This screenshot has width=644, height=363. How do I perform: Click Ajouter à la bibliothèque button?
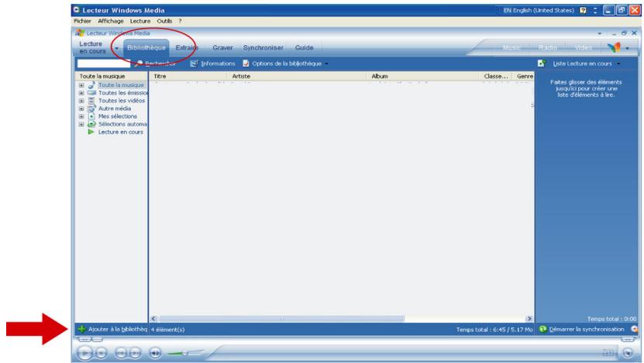(112, 330)
